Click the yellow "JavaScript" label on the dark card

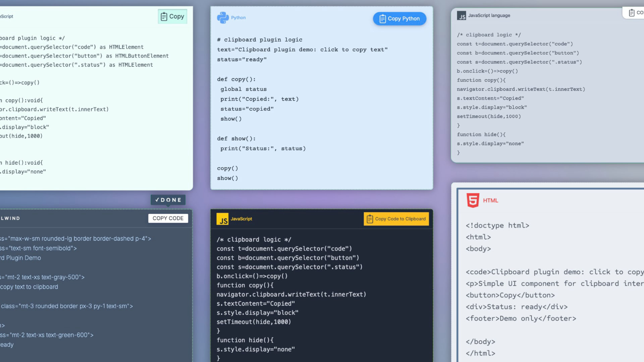[241, 219]
